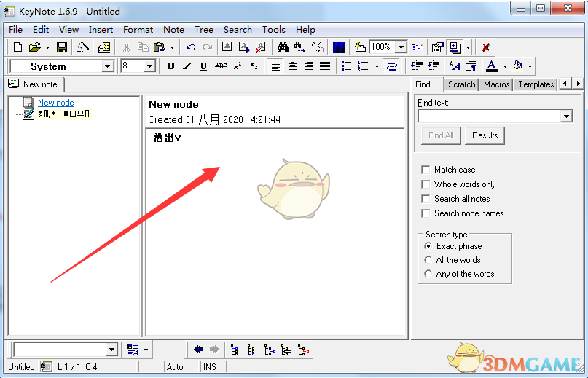Align text left
Image resolution: width=588 pixels, height=378 pixels.
point(275,66)
